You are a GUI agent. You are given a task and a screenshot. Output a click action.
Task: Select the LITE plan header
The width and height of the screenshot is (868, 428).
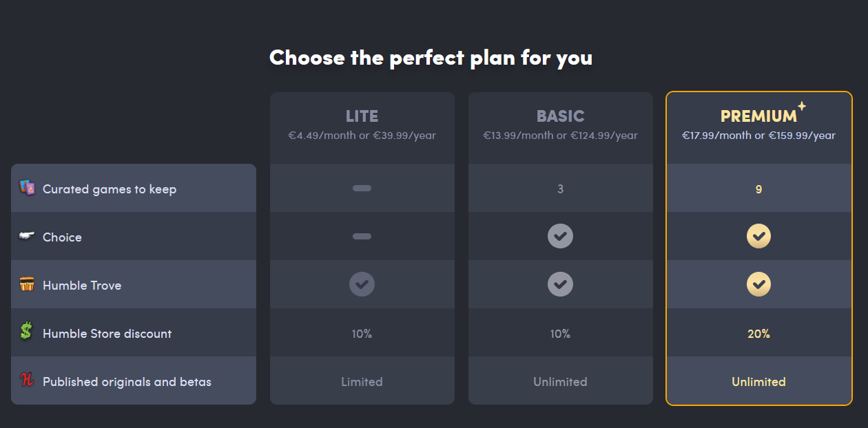(x=362, y=116)
